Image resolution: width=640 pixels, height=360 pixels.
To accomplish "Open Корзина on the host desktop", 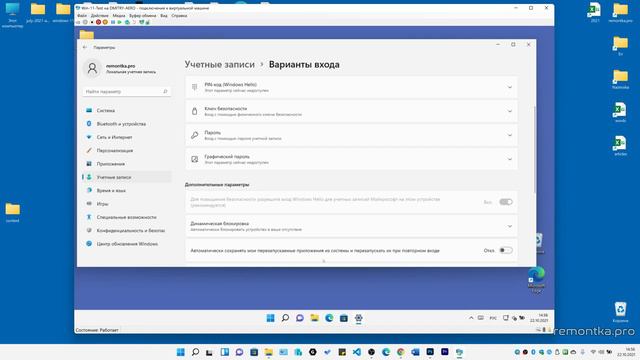I will coord(620,312).
